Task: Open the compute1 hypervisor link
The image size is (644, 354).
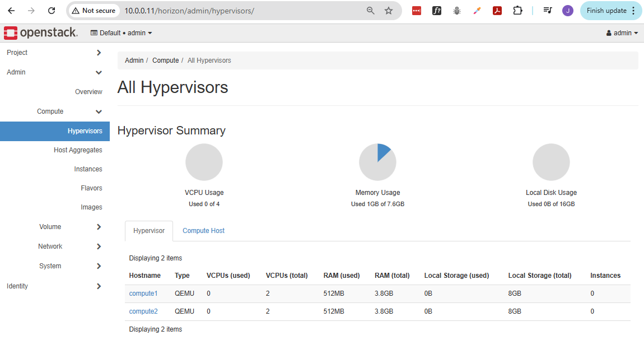Action: click(x=143, y=294)
